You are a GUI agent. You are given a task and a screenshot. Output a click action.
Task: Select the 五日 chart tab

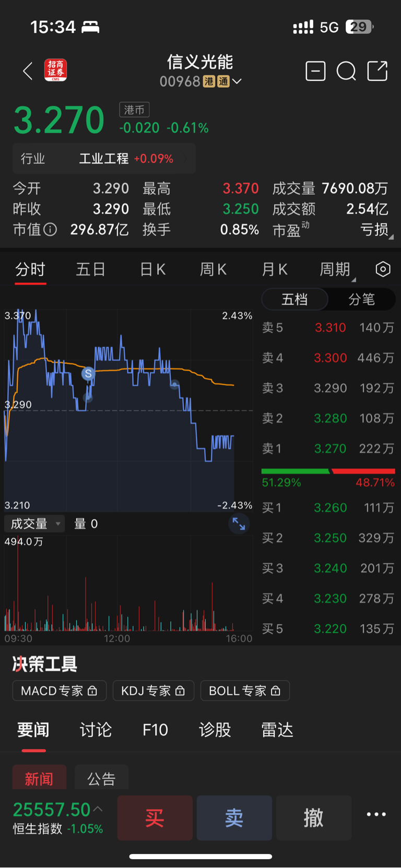[91, 269]
